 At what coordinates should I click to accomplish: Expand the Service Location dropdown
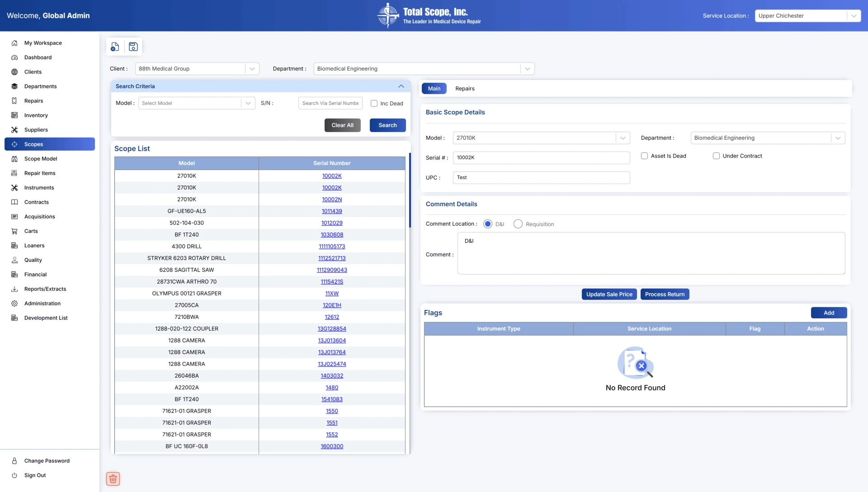854,16
